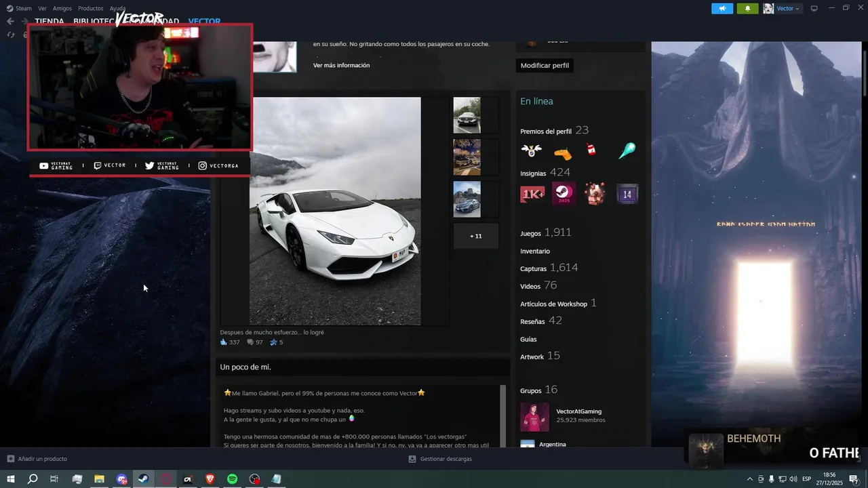Open Steam announcements megaphone button
Image resolution: width=868 pixels, height=488 pixels.
pos(722,8)
